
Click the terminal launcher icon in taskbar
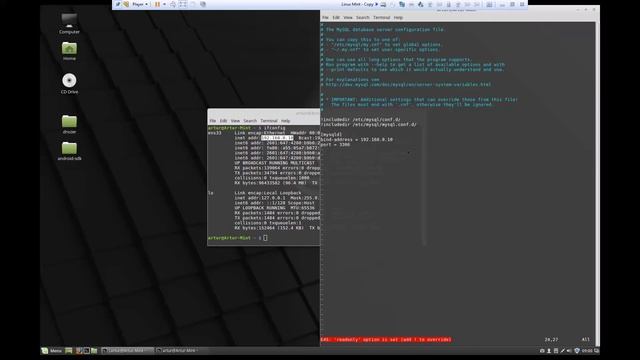[87, 351]
